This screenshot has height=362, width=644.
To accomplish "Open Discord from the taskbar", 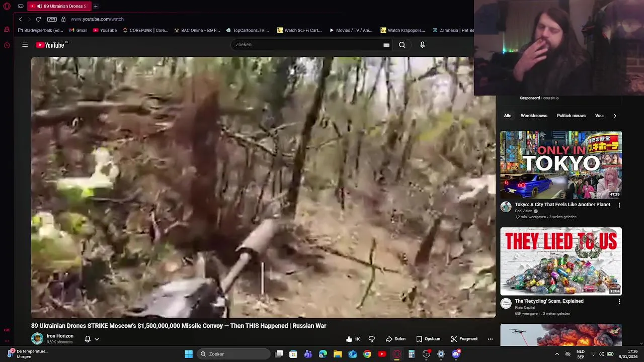I will point(456,354).
